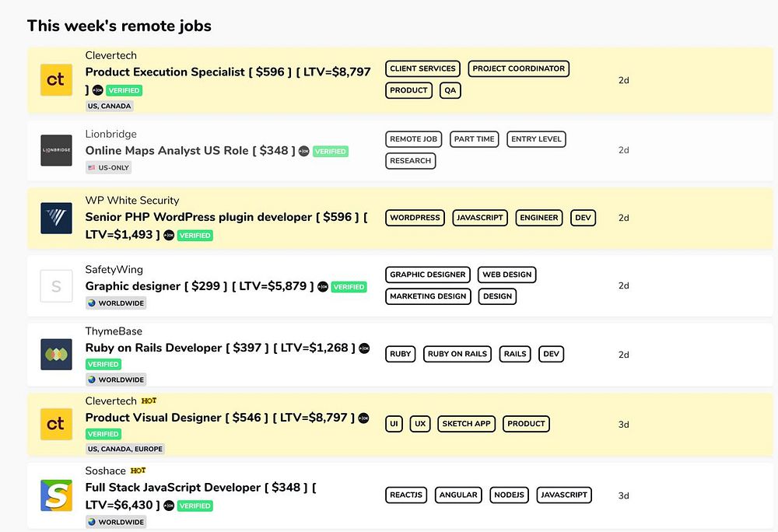Click the round badge beside Product Execution Specialist's VERIFIED label
This screenshot has height=532, width=778.
click(x=98, y=90)
